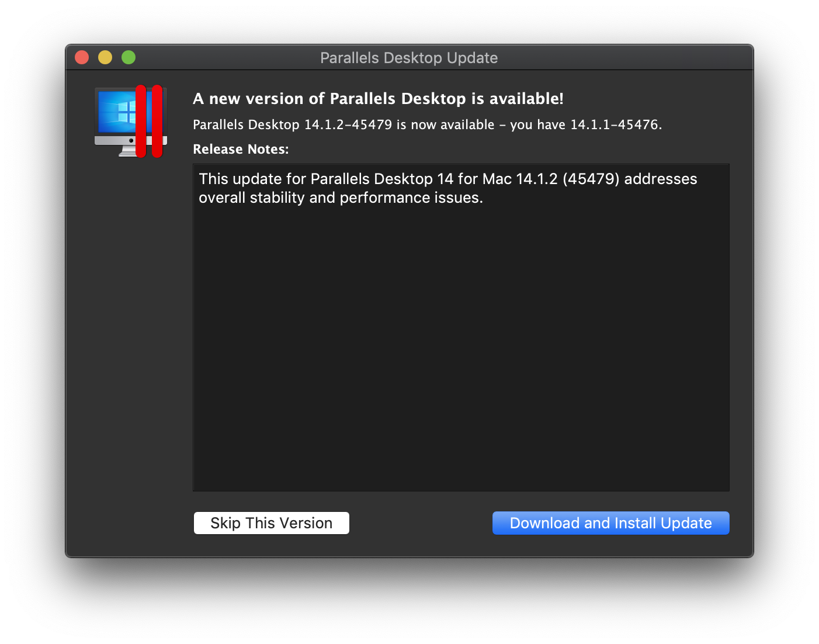This screenshot has height=644, width=819.
Task: Click the current version number 14.1.1-45476
Action: point(614,125)
